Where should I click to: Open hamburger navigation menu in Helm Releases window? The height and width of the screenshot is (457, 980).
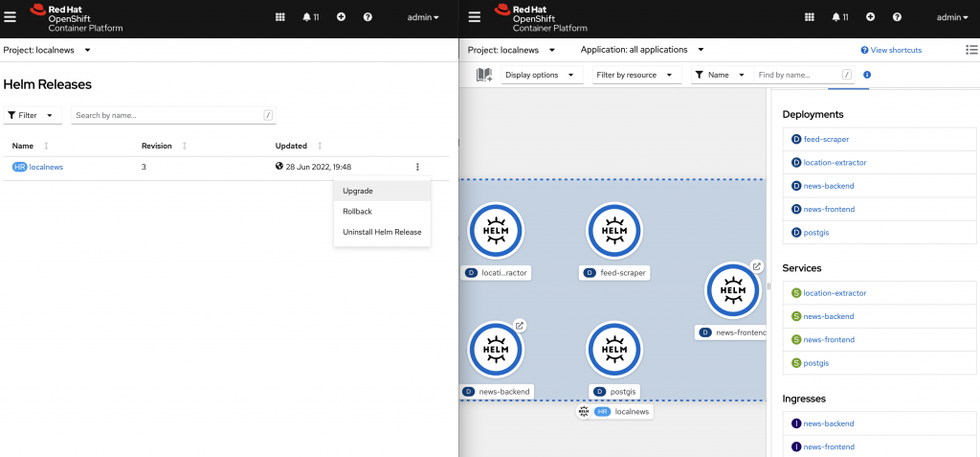click(10, 17)
